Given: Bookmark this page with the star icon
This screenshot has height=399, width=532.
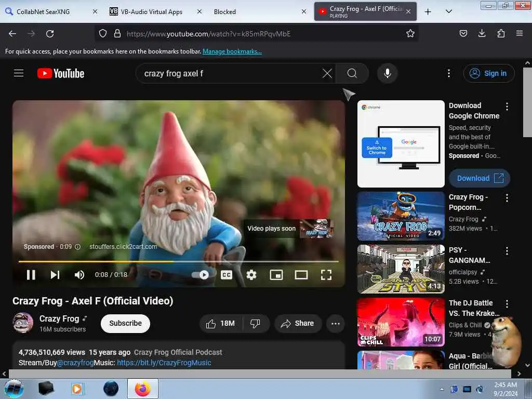Looking at the screenshot, I should point(410,33).
